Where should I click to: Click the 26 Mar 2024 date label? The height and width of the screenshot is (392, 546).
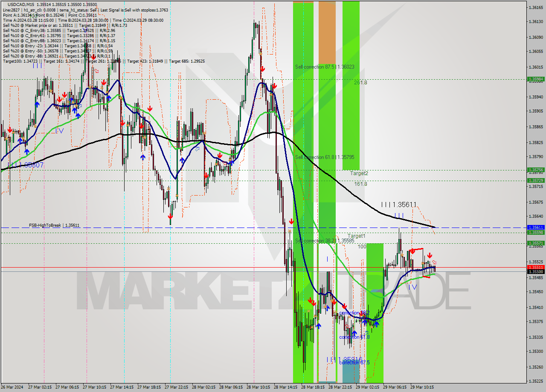click(12, 387)
